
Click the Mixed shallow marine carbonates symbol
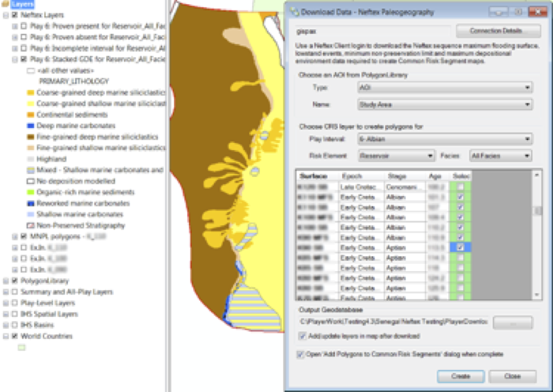pos(30,171)
